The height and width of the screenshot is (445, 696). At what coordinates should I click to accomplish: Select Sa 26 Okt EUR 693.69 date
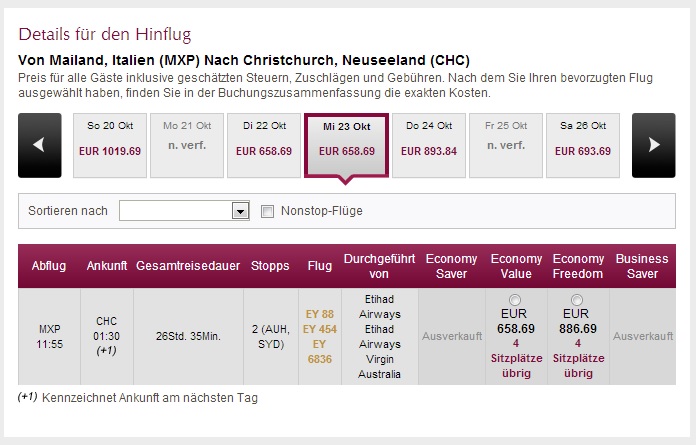point(583,145)
